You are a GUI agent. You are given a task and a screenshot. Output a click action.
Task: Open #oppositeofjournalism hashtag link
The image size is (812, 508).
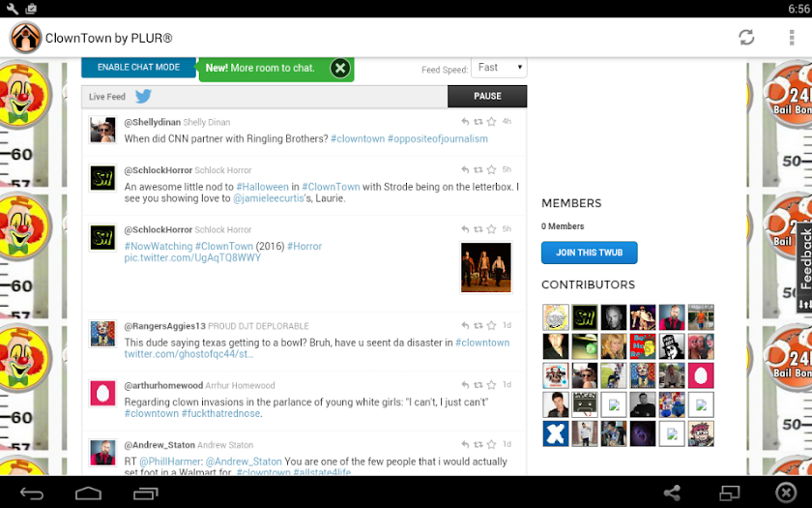point(438,139)
